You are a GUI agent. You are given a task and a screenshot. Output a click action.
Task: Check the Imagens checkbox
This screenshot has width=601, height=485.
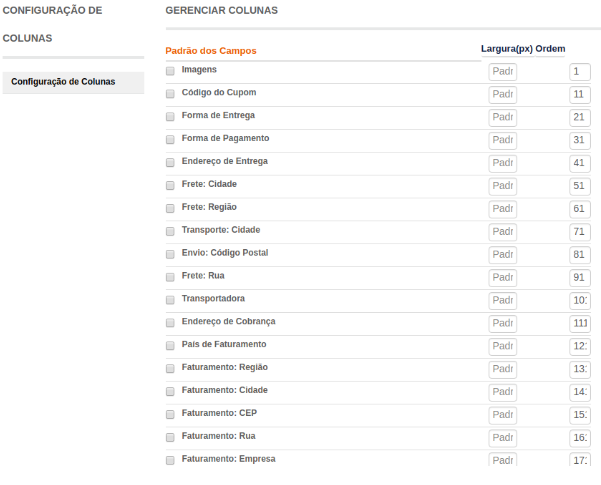[170, 71]
